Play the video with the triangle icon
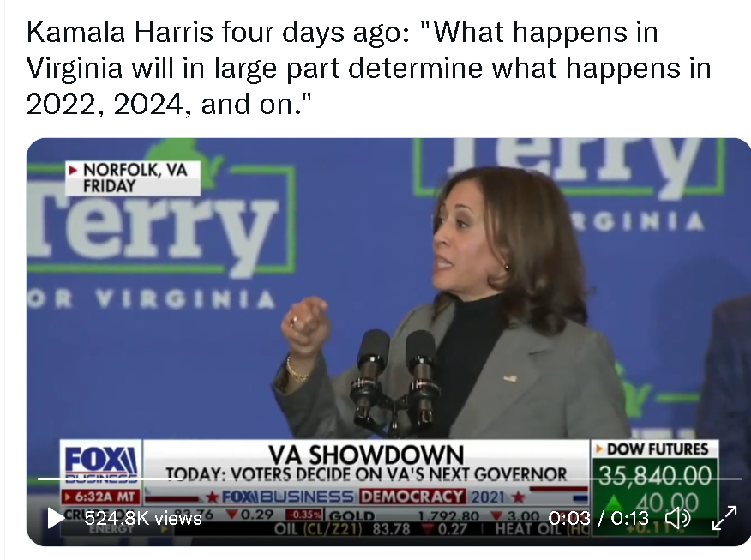The width and height of the screenshot is (751, 560). pyautogui.click(x=56, y=518)
